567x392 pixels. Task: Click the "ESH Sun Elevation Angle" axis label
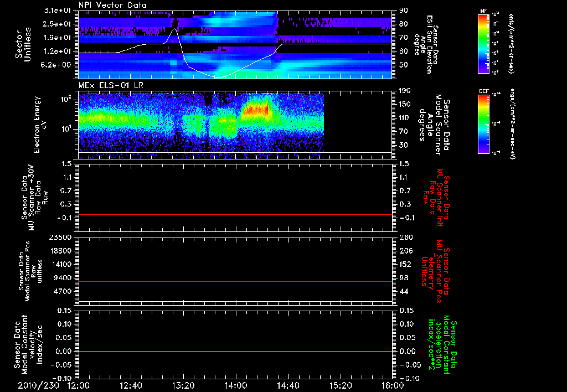(426, 44)
